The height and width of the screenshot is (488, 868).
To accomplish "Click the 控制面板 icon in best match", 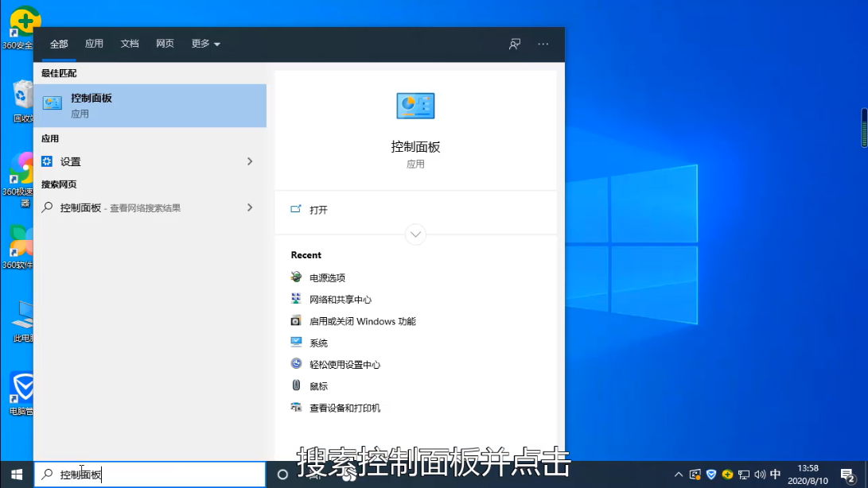I will click(53, 103).
